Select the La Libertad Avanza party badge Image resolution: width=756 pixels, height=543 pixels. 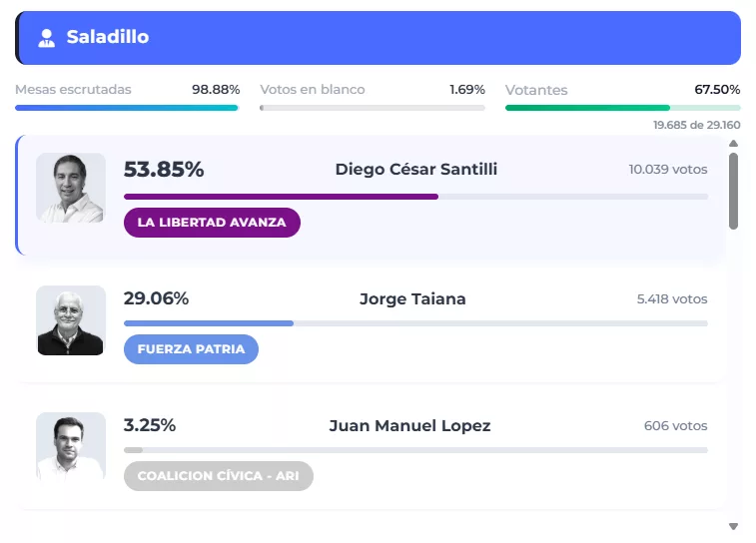point(212,223)
